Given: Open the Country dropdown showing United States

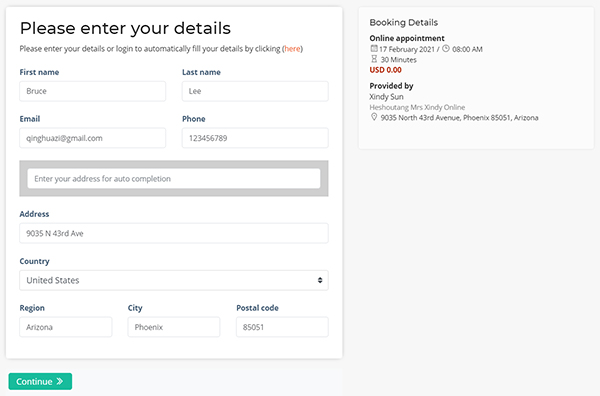Looking at the screenshot, I should [174, 280].
